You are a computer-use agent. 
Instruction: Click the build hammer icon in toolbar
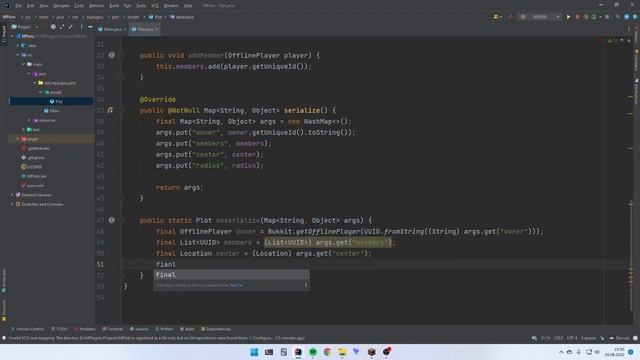510,17
